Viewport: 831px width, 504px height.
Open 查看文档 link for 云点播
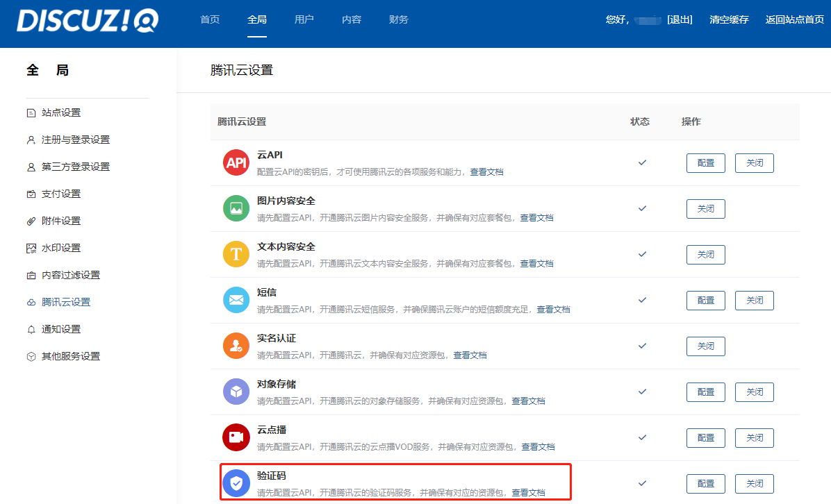click(x=538, y=447)
